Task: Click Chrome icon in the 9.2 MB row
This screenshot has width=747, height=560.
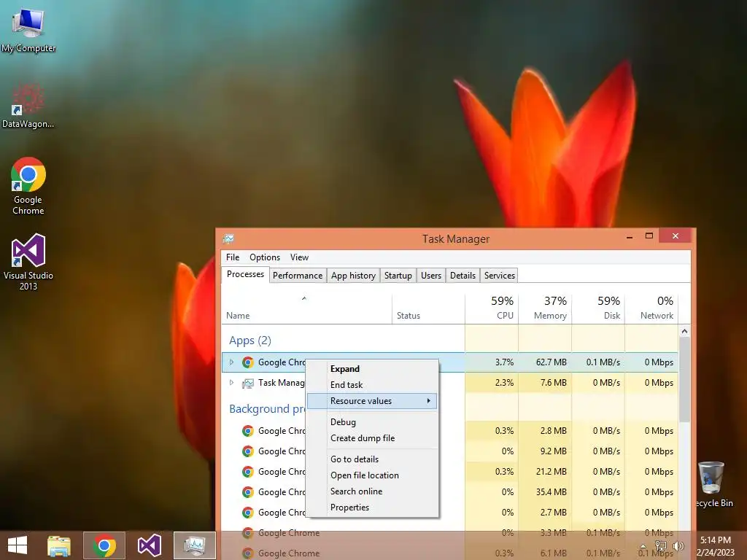Action: (248, 451)
